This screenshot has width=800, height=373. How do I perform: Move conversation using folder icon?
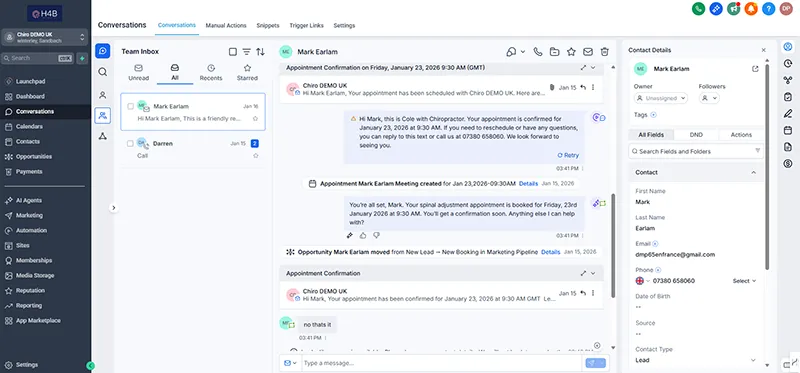click(x=554, y=52)
